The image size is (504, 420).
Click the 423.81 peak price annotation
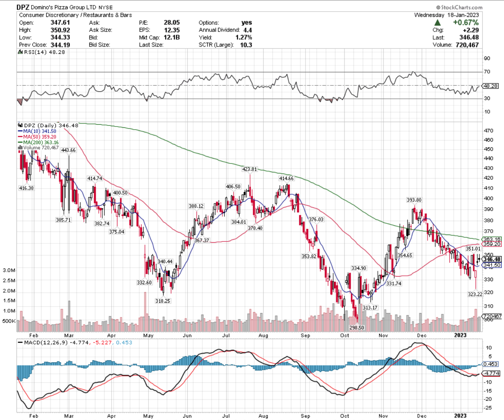(x=249, y=169)
